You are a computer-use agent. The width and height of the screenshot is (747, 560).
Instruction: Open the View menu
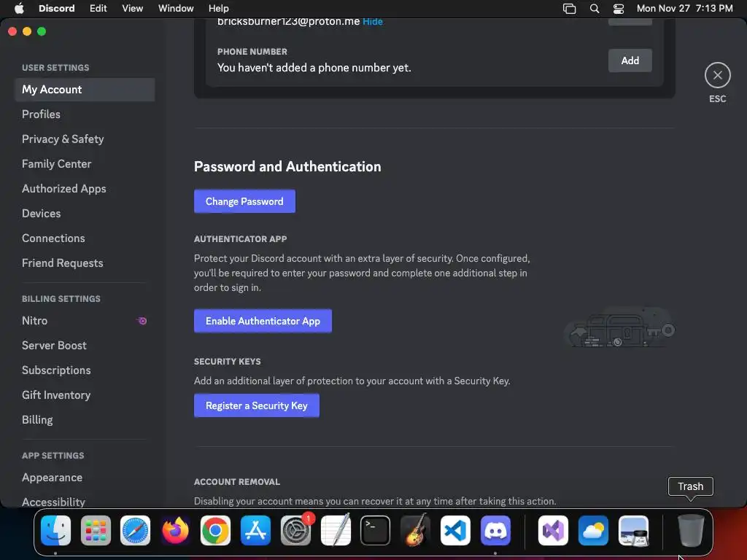point(133,8)
